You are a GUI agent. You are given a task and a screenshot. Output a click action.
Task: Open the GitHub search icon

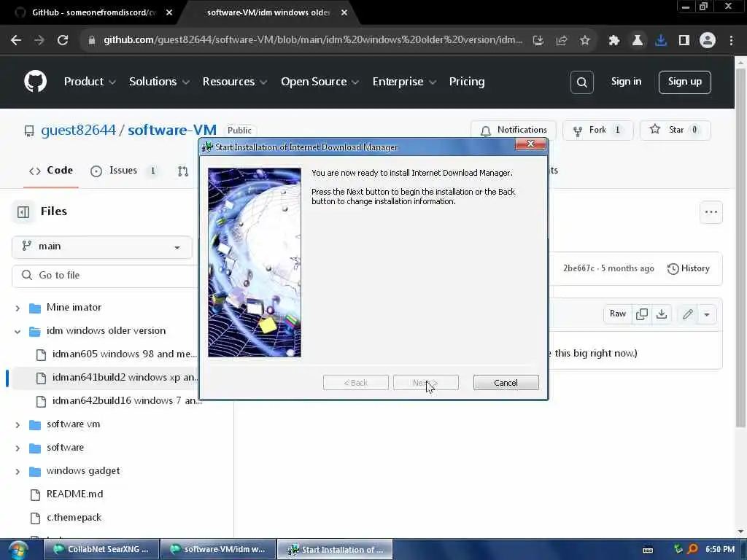coord(581,82)
